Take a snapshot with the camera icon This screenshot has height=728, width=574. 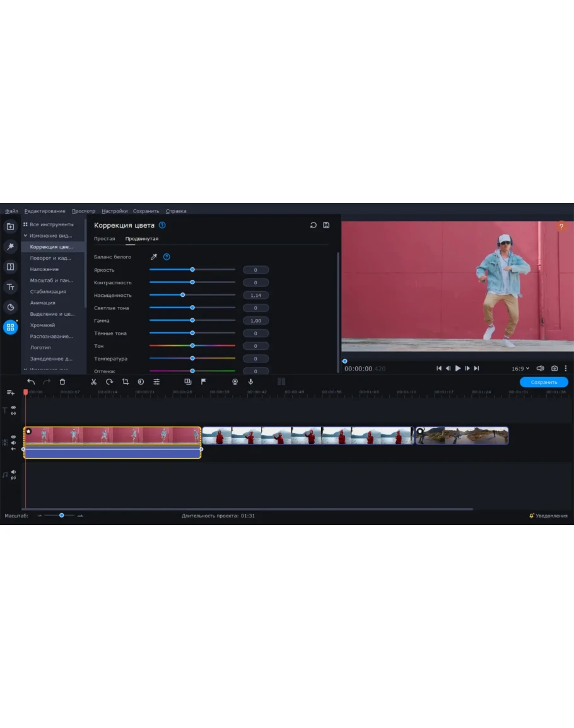[x=554, y=369]
